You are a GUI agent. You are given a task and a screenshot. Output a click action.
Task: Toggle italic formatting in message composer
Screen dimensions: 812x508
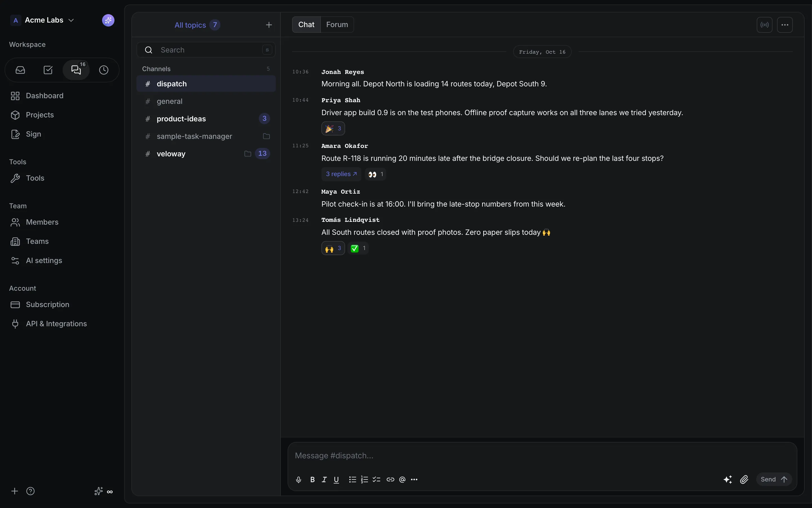coord(324,479)
